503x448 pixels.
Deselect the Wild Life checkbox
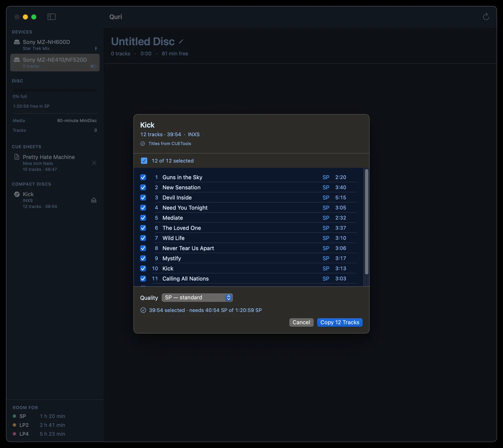click(143, 238)
